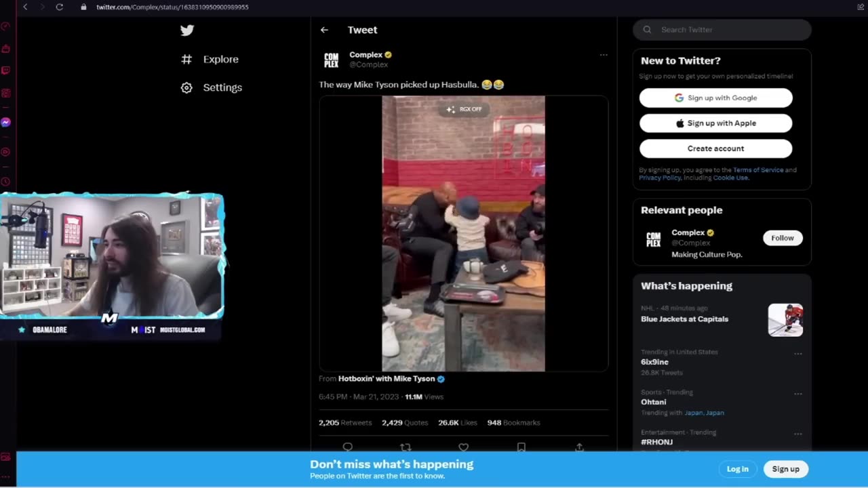The height and width of the screenshot is (488, 868).
Task: Open the 6ix9ine trending topic
Action: (654, 362)
